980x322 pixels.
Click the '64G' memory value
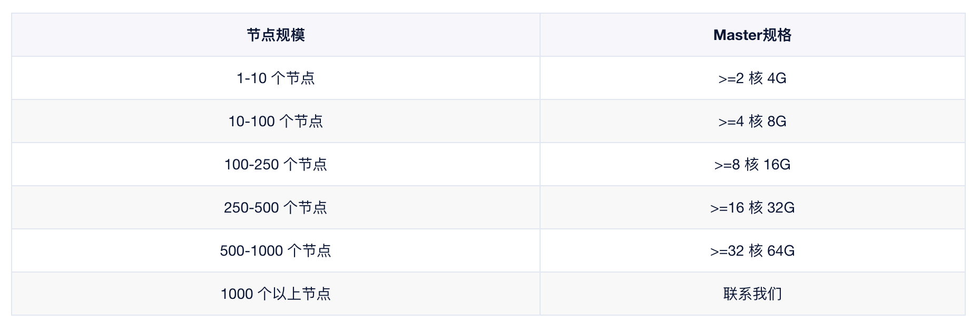[781, 251]
